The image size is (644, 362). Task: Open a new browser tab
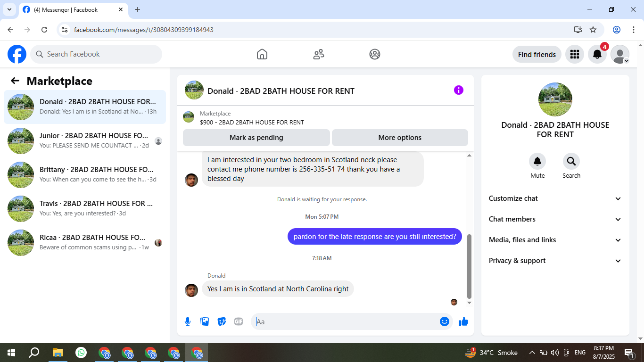(138, 9)
